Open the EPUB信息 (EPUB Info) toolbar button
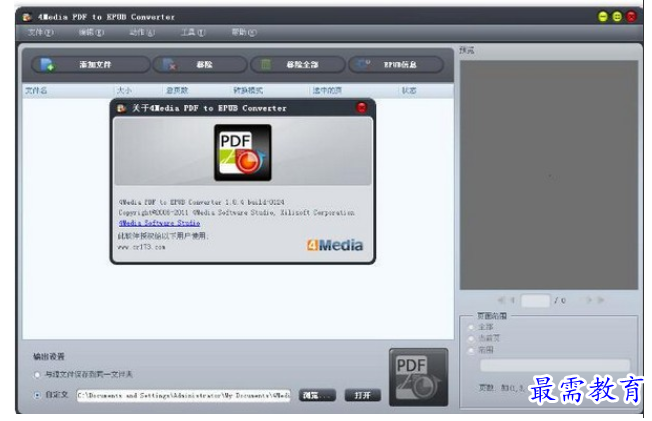652x421 pixels. [x=396, y=64]
